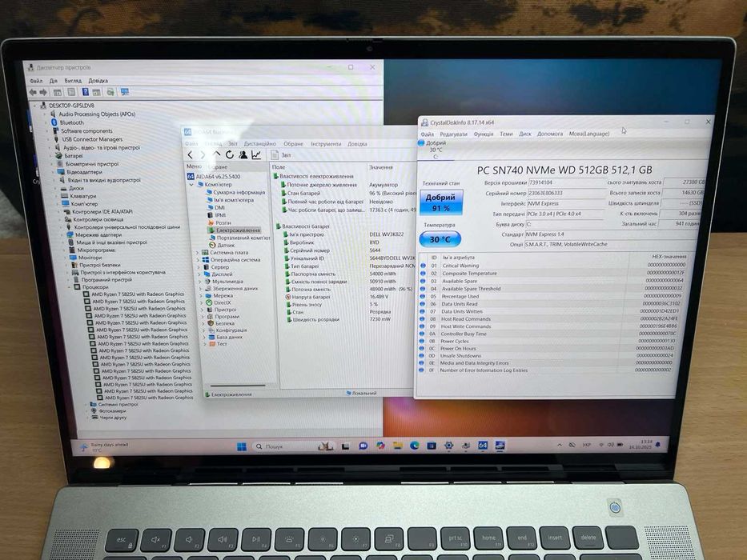This screenshot has height=560, width=747.
Task: Click the Серійний номер field 23063E806333
Action: pyautogui.click(x=566, y=193)
